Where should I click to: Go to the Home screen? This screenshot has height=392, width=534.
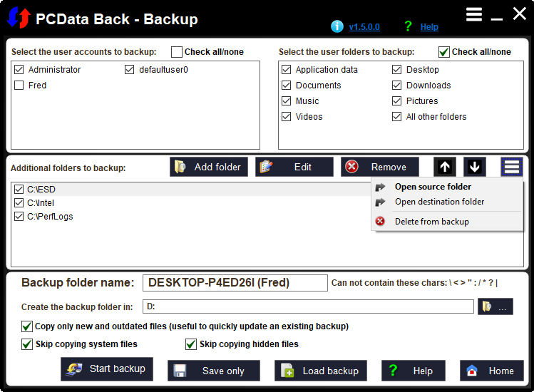[492, 371]
